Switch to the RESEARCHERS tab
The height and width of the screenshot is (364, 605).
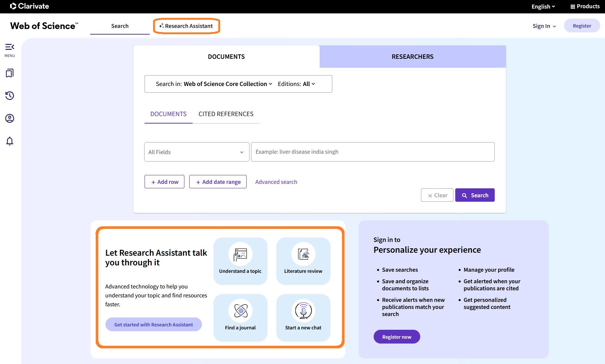[x=412, y=57]
